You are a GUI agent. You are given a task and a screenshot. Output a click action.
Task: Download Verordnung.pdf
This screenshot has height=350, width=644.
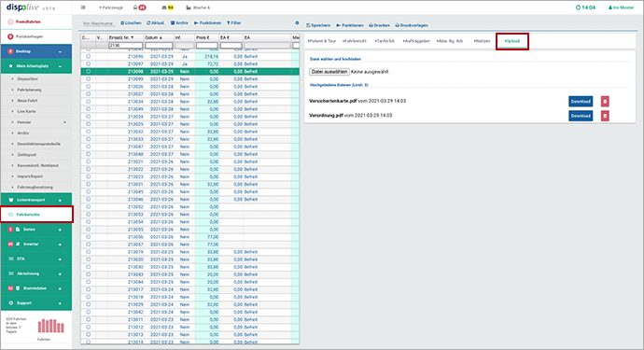[x=581, y=116]
